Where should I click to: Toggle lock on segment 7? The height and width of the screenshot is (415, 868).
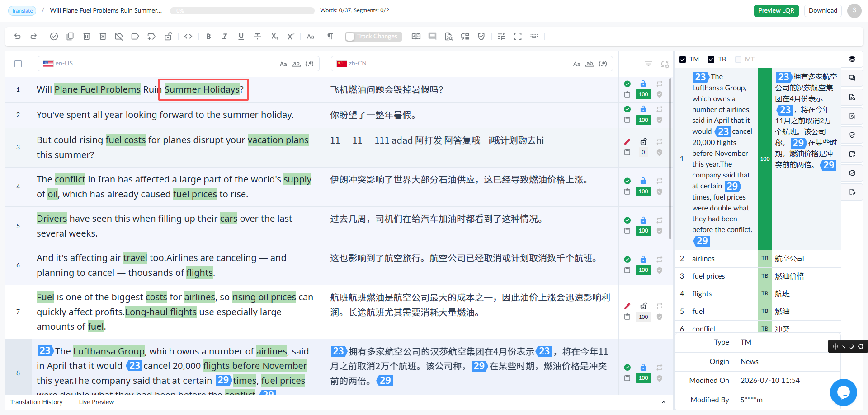click(x=643, y=306)
